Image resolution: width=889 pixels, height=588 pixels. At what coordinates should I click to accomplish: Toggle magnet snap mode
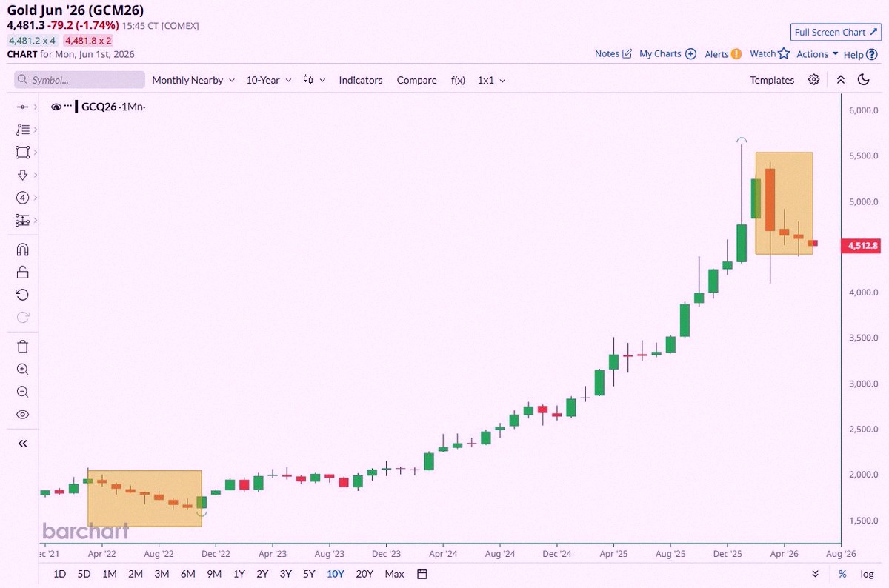(22, 250)
